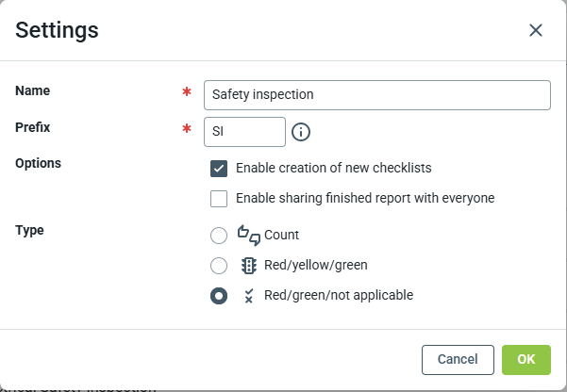Screen dimensions: 567x392
Task: Click the 'Red/green/not applicable' label text
Action: tap(338, 295)
